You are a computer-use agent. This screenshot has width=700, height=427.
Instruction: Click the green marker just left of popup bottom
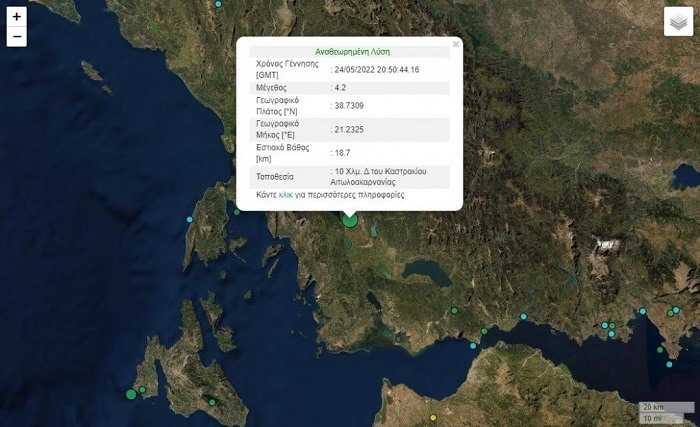(237, 211)
